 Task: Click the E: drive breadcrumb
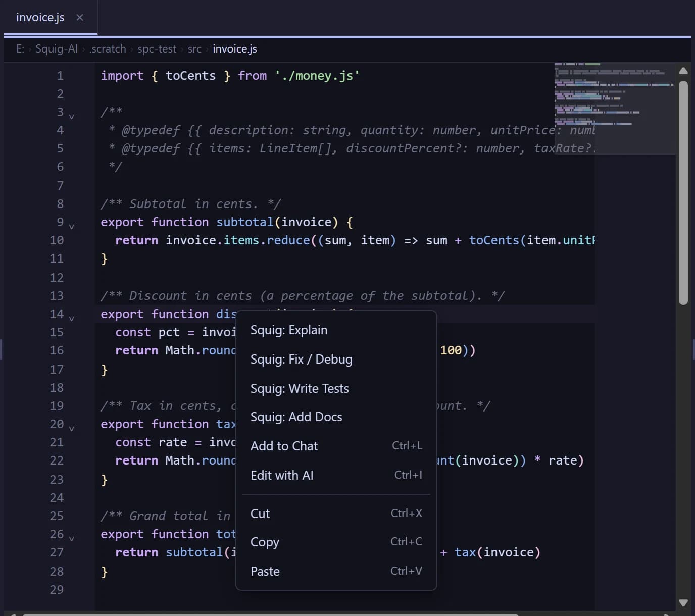point(20,49)
